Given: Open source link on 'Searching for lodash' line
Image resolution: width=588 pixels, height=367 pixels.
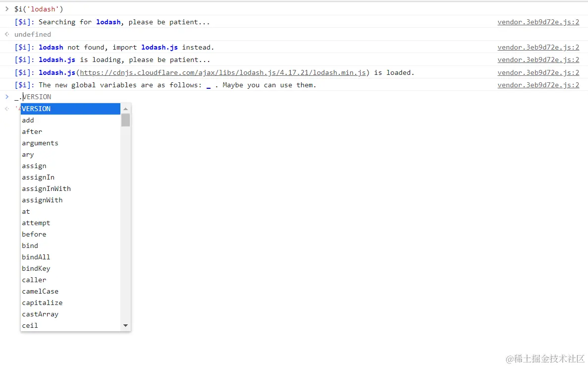Looking at the screenshot, I should (x=538, y=22).
